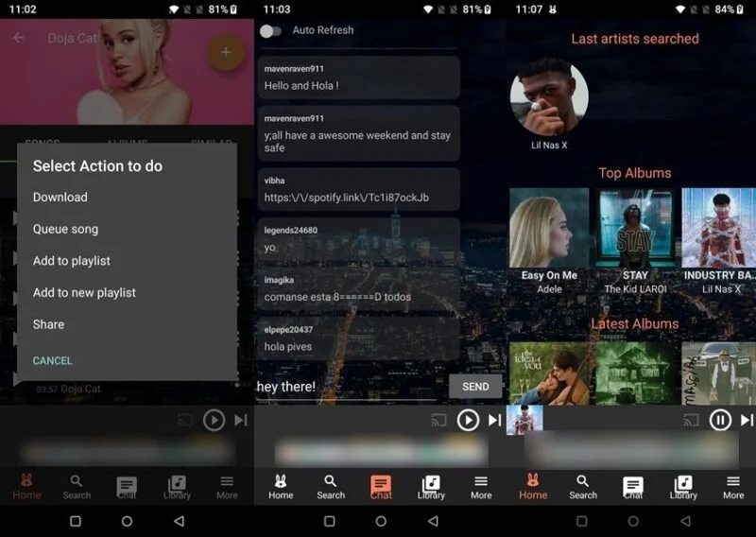
Task: Choose Queue song option
Action: click(x=65, y=229)
